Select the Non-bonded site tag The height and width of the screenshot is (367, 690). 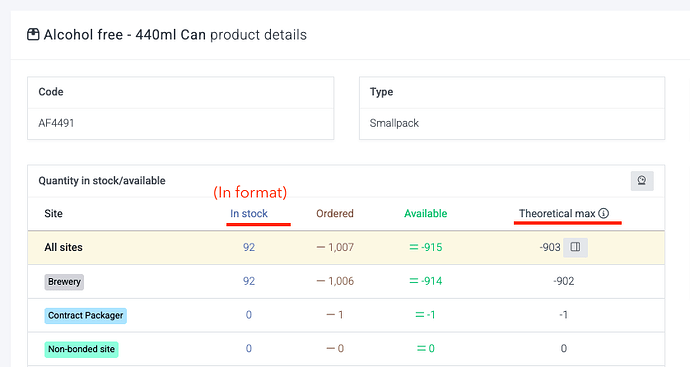[x=81, y=349]
